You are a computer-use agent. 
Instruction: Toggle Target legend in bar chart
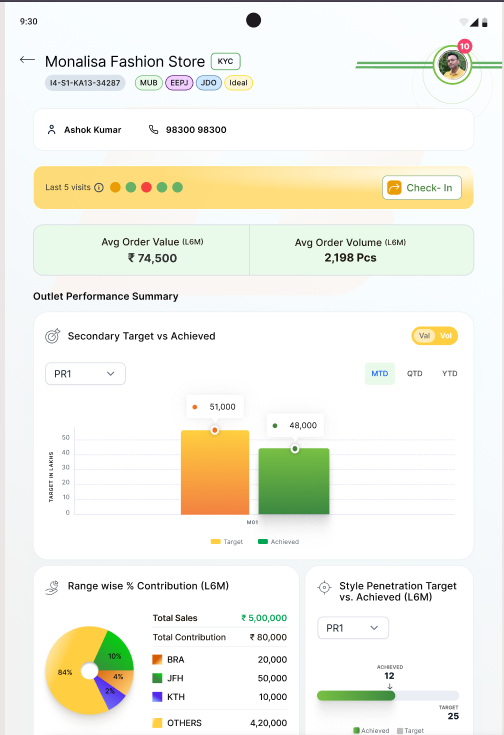click(x=227, y=541)
